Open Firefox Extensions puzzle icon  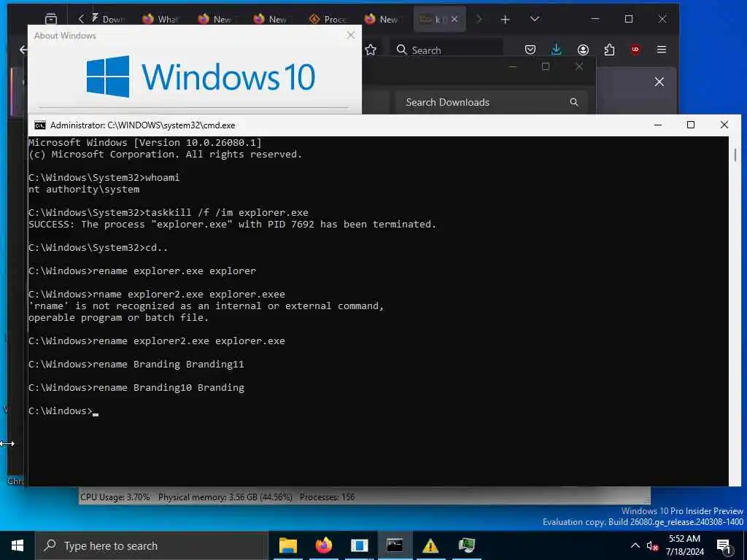click(x=609, y=50)
